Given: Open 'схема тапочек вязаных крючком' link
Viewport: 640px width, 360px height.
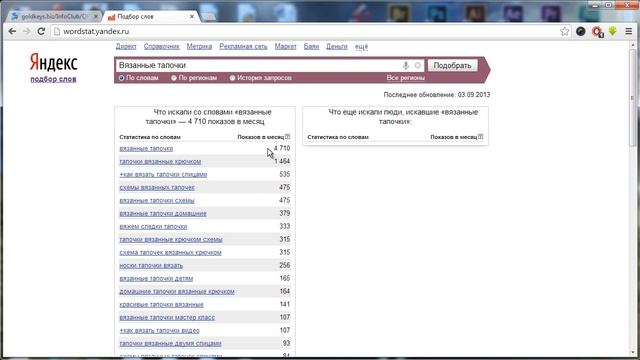Looking at the screenshot, I should (170, 253).
